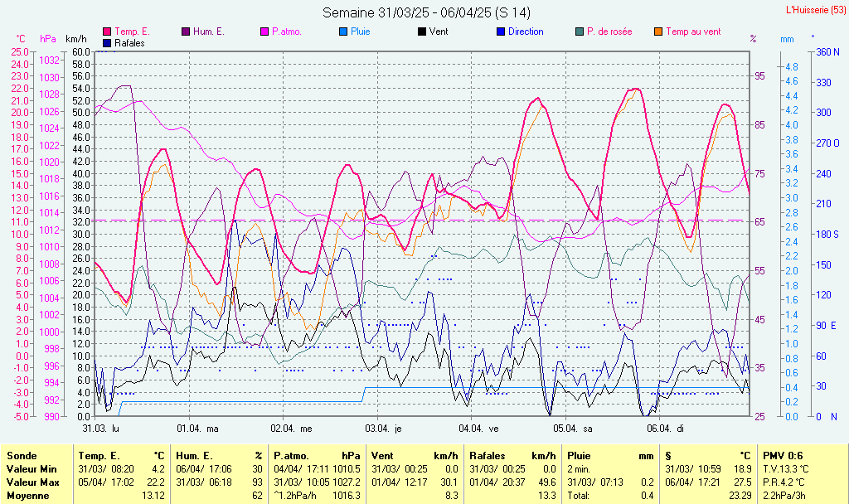849x504 pixels.
Task: Click the 'P.R.4.2 °C' reading
Action: click(784, 482)
